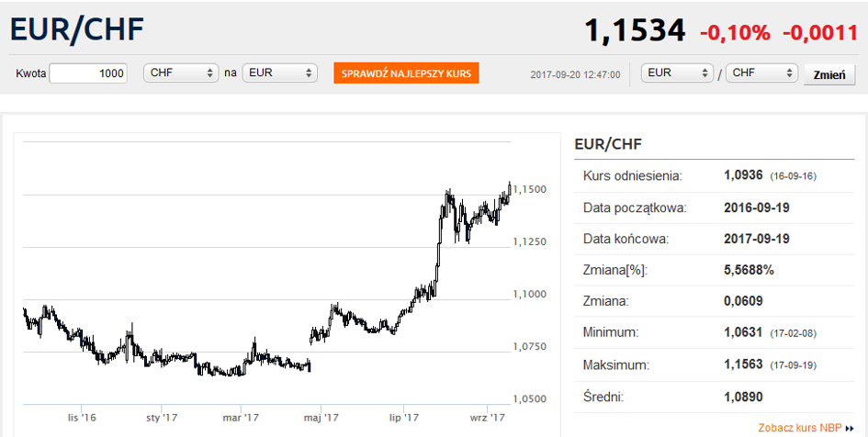Expand the CHF quote pair dropdown
The width and height of the screenshot is (868, 437).
[x=761, y=73]
